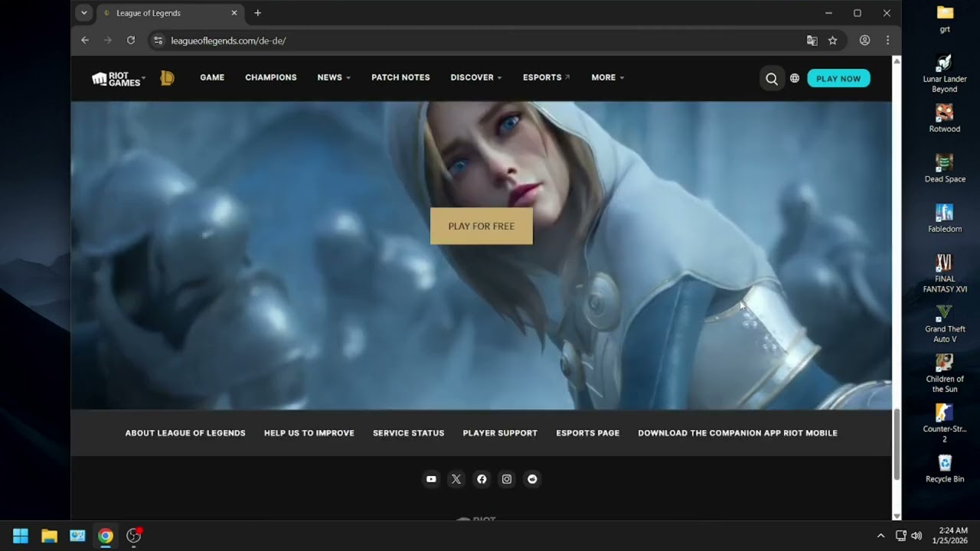Bookmark this page with star icon
The width and height of the screenshot is (980, 551).
(x=833, y=41)
